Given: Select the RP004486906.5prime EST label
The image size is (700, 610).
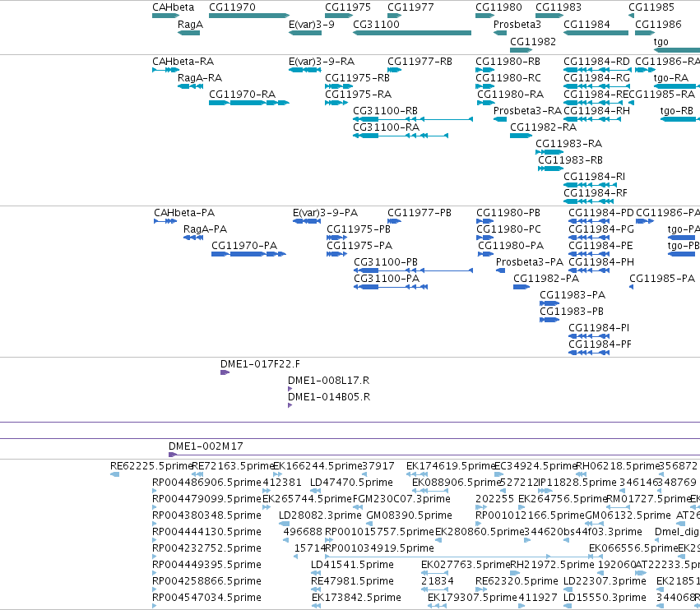Looking at the screenshot, I should point(206,483).
